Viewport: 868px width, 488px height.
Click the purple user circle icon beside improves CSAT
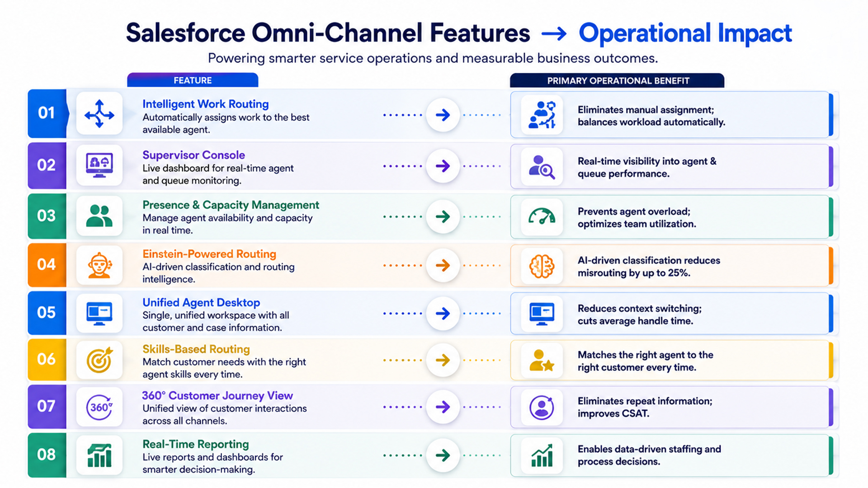pos(542,408)
